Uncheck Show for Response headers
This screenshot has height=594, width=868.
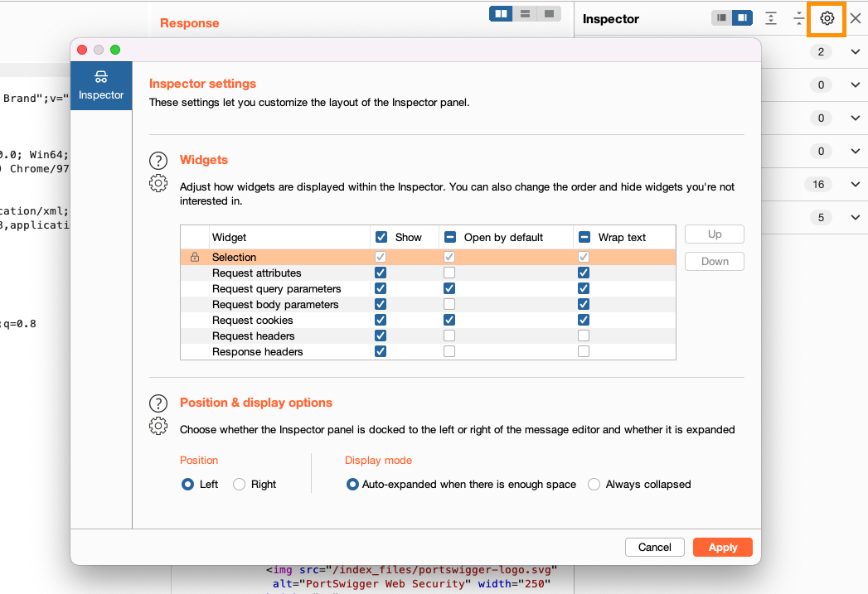(381, 351)
